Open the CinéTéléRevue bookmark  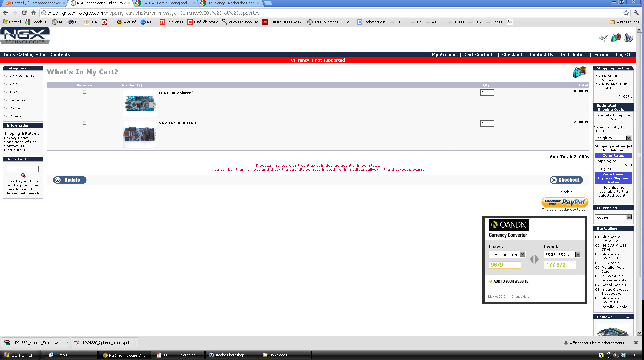[203, 22]
